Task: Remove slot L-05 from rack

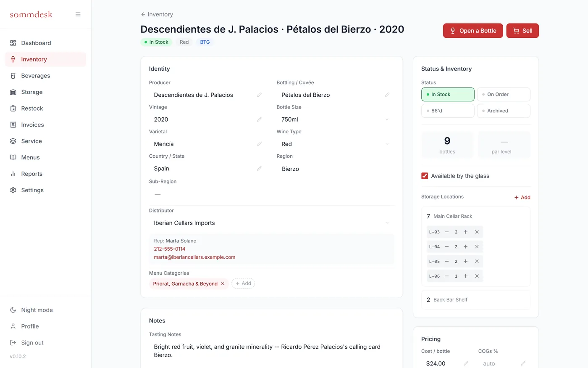Action: [477, 262]
